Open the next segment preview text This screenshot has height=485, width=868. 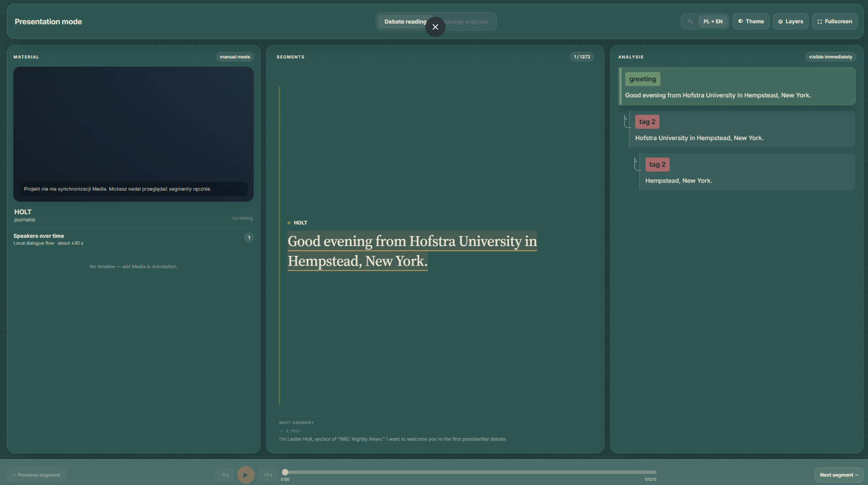click(393, 439)
